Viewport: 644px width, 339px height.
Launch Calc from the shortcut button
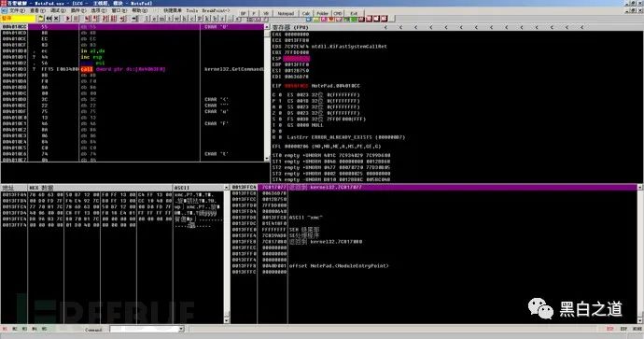306,14
